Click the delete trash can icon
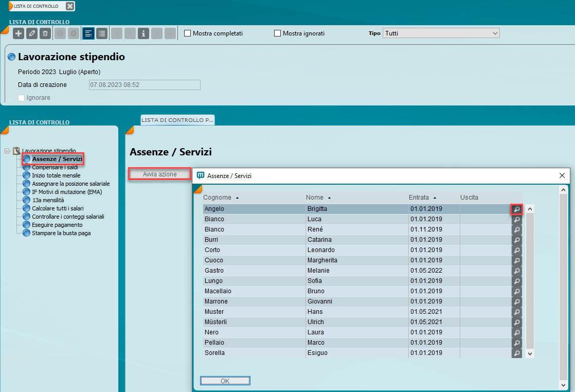Viewport: 575px width, 392px height. pyautogui.click(x=45, y=33)
